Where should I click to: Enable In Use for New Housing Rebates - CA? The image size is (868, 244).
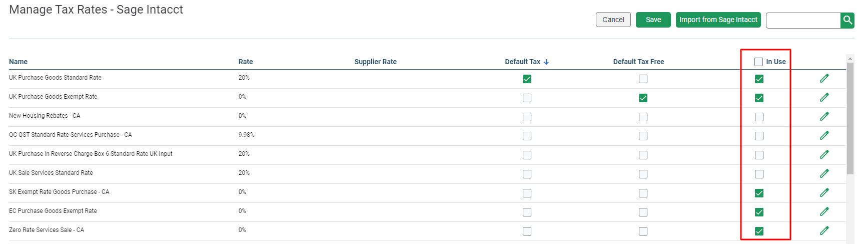[x=759, y=117]
